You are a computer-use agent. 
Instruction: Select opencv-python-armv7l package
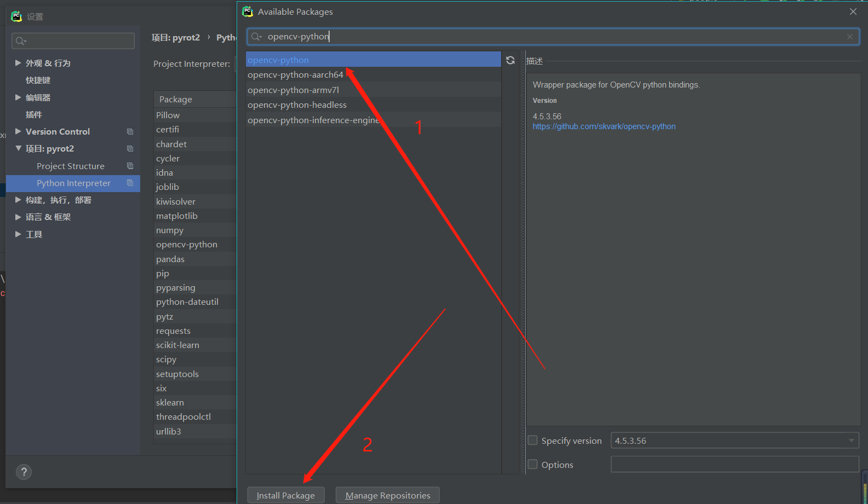click(373, 90)
